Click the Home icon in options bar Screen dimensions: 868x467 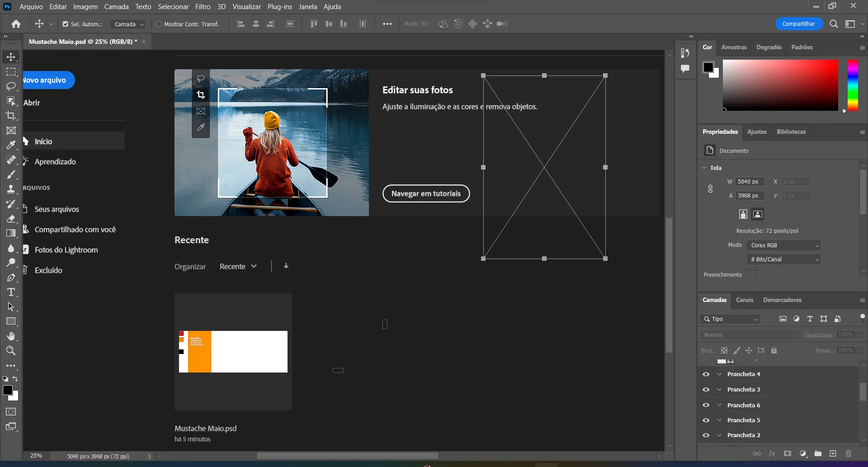tap(16, 24)
